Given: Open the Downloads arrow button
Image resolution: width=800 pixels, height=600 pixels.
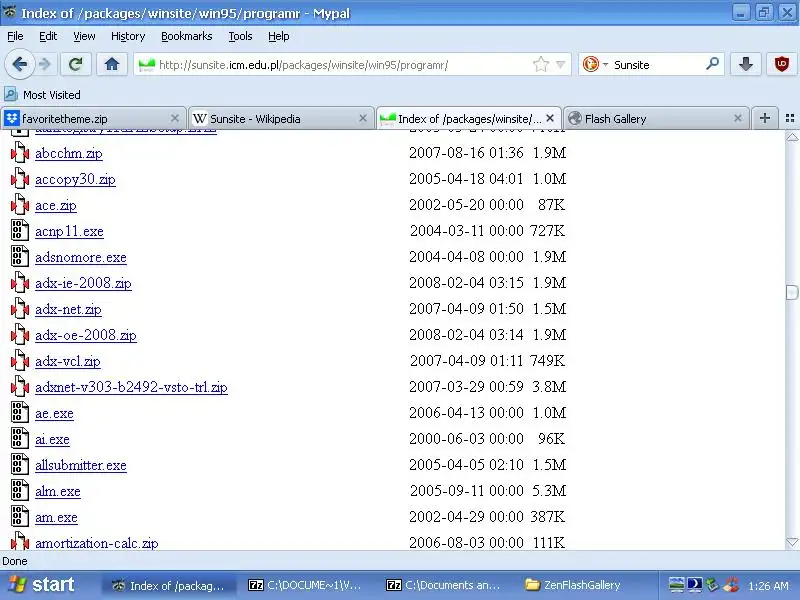Looking at the screenshot, I should click(x=745, y=64).
